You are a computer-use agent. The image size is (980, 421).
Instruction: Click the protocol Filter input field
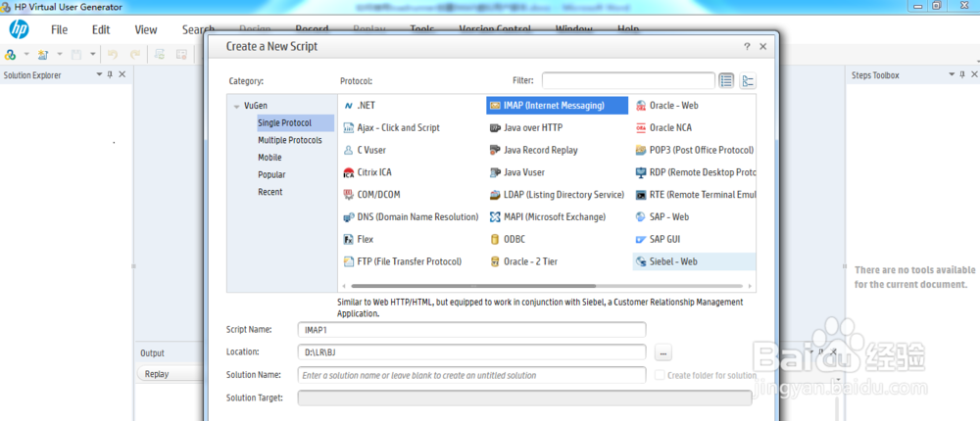(628, 80)
